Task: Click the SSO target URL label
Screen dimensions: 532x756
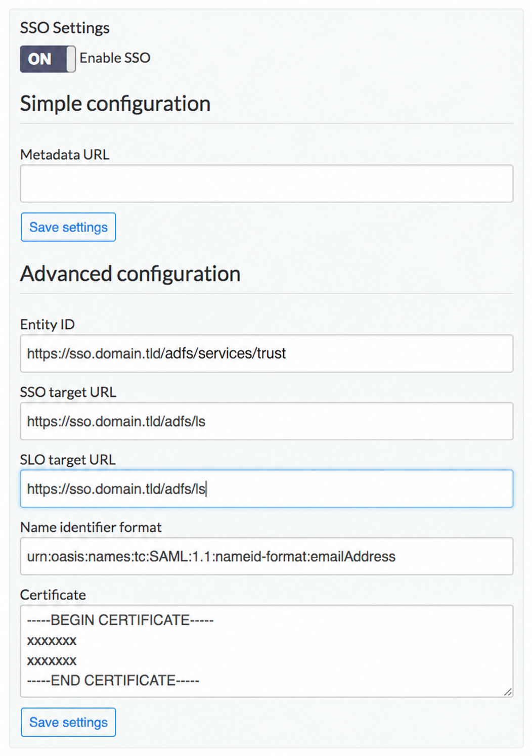Action: [68, 392]
